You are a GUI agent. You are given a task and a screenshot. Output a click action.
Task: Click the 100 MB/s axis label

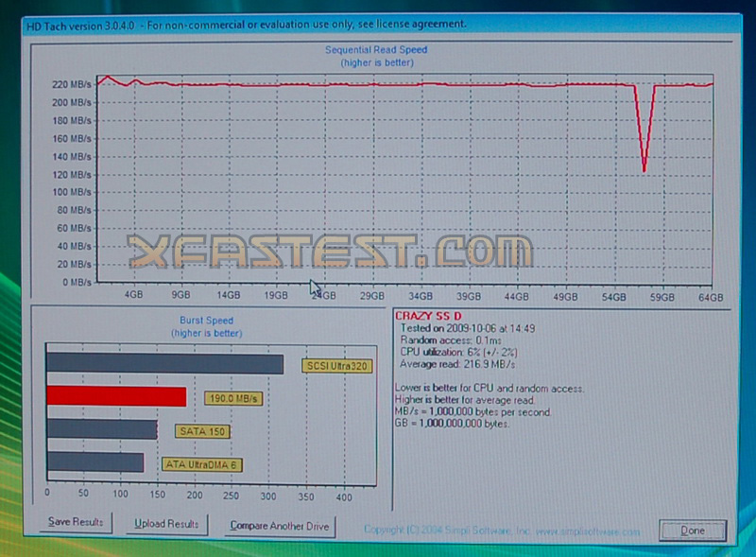(x=72, y=192)
